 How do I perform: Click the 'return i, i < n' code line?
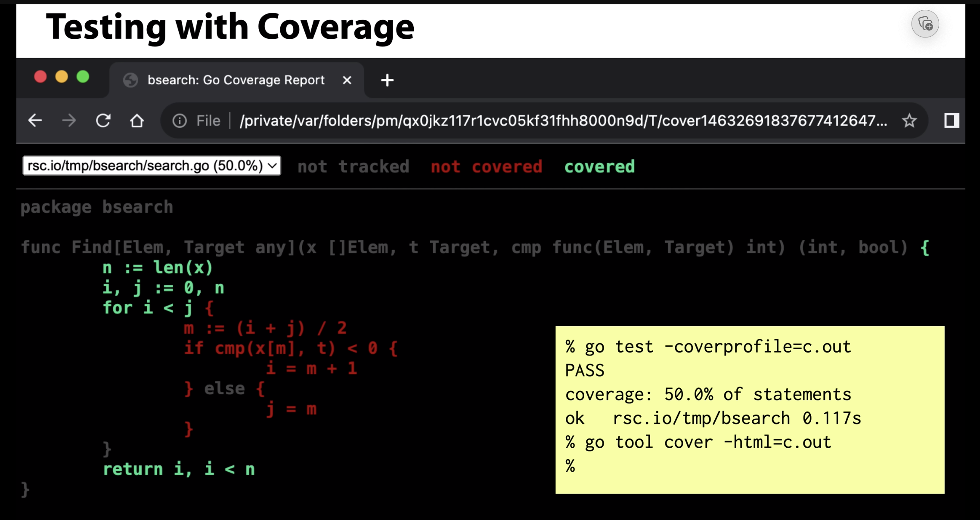(179, 469)
